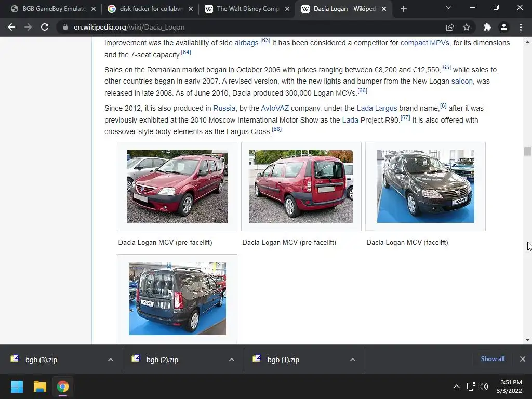Open the Russia link

point(224,108)
